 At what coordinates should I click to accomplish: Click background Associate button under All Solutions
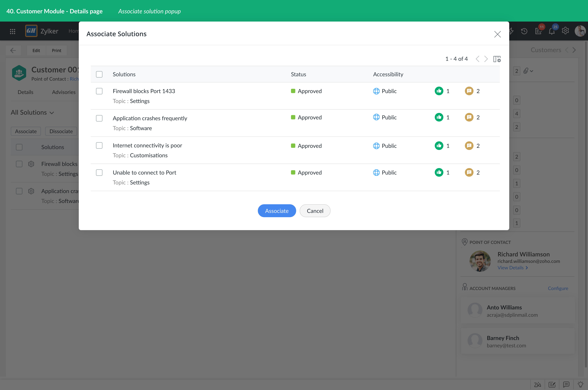tap(26, 131)
